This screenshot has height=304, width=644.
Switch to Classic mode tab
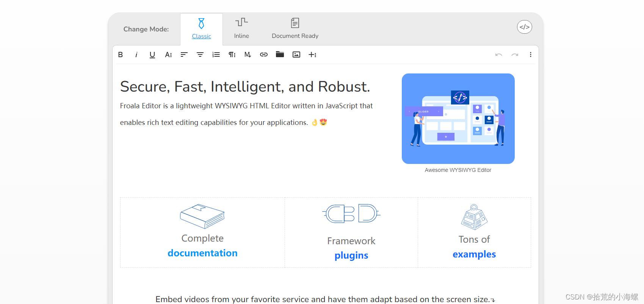pos(201,29)
